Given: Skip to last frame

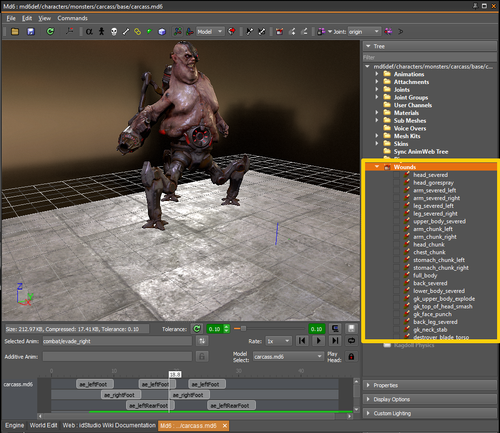Looking at the screenshot, I should coord(335,341).
